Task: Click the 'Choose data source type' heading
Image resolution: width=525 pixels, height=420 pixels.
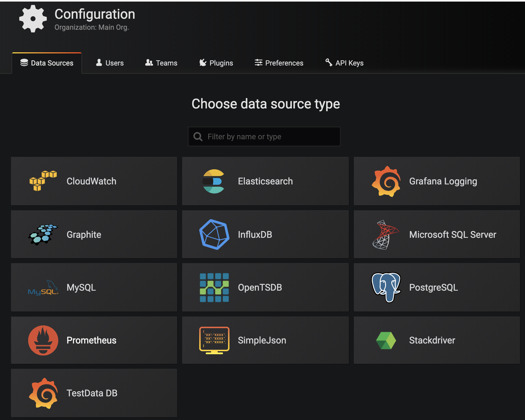Action: [x=266, y=104]
